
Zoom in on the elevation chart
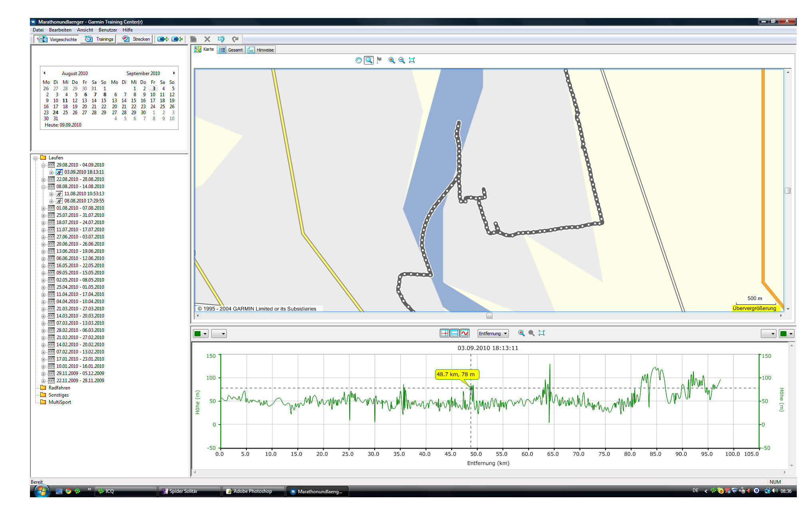click(x=521, y=333)
